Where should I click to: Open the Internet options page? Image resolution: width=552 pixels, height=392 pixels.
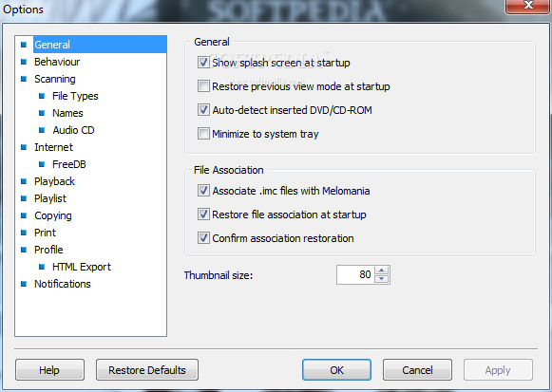pyautogui.click(x=53, y=147)
